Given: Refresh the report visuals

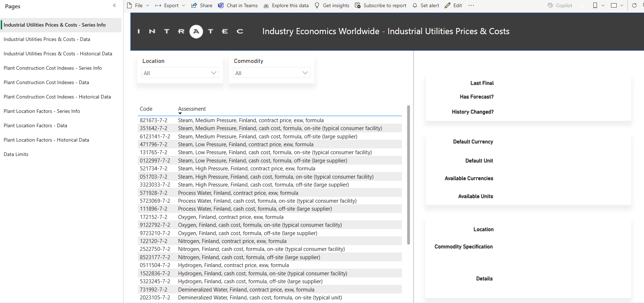Looking at the screenshot, I should pyautogui.click(x=634, y=5).
